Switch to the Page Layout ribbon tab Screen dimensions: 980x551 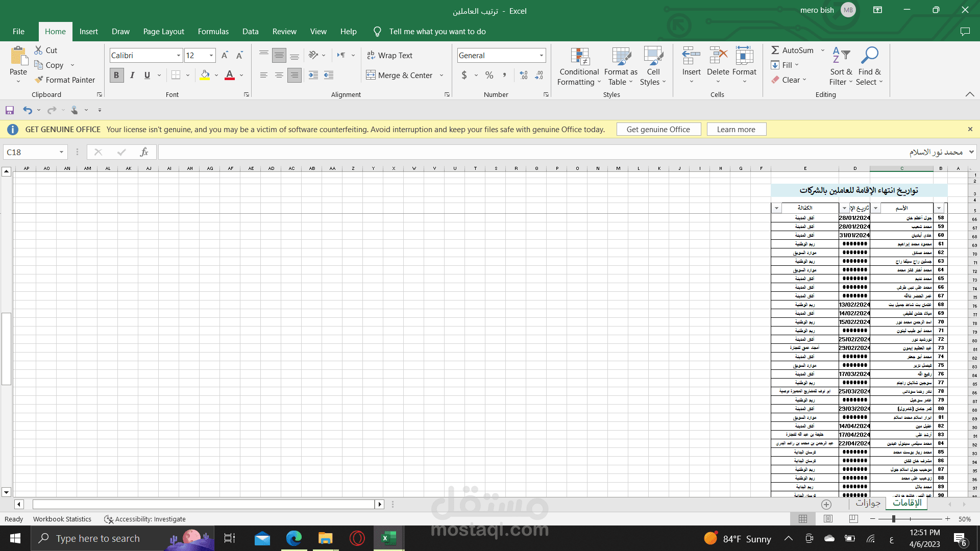click(x=163, y=32)
